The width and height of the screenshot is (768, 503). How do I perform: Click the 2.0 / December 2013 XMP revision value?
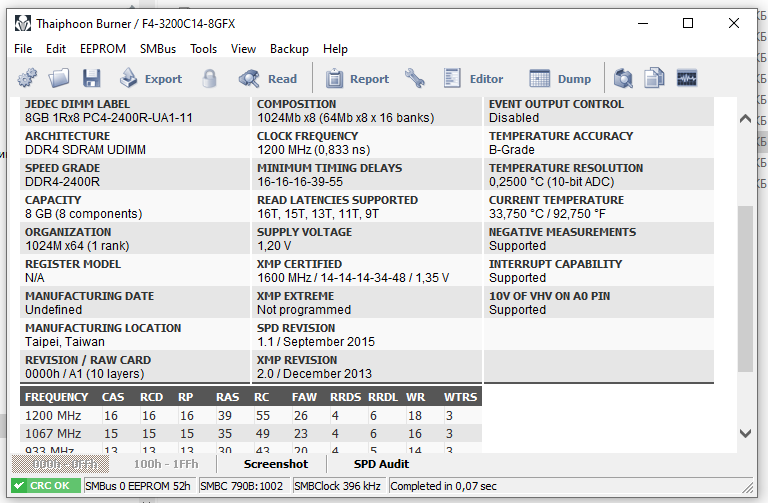pos(314,374)
